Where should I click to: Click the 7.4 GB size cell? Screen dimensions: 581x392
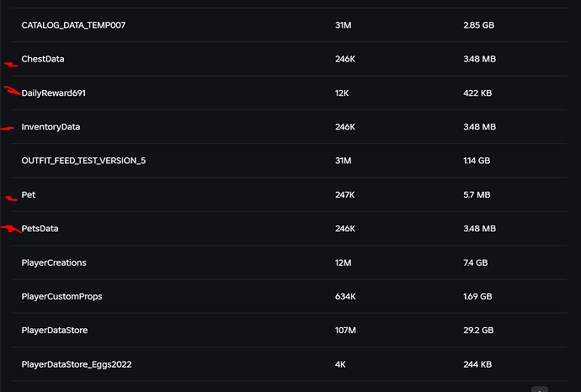pos(475,262)
